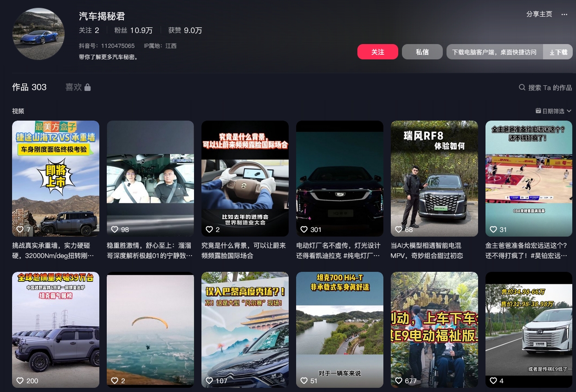This screenshot has height=392, width=576.
Task: Click the IP属地：江西 text
Action: pyautogui.click(x=160, y=46)
